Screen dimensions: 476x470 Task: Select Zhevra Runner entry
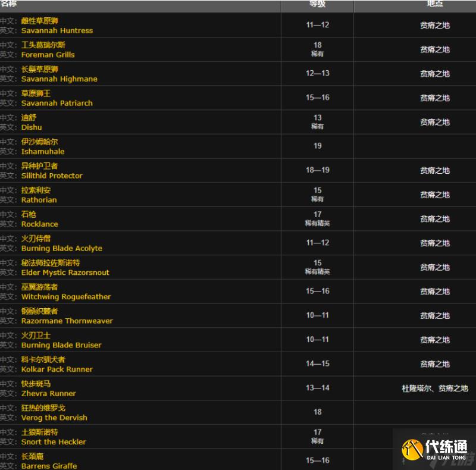(49, 393)
